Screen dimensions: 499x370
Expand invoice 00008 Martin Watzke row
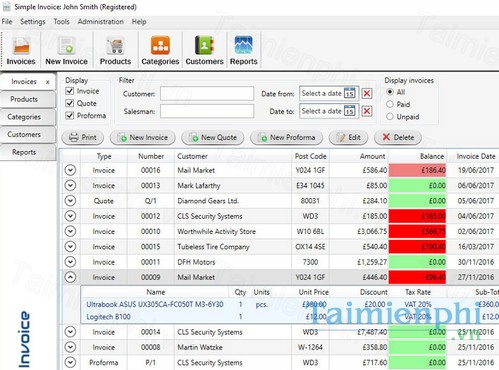pos(70,347)
